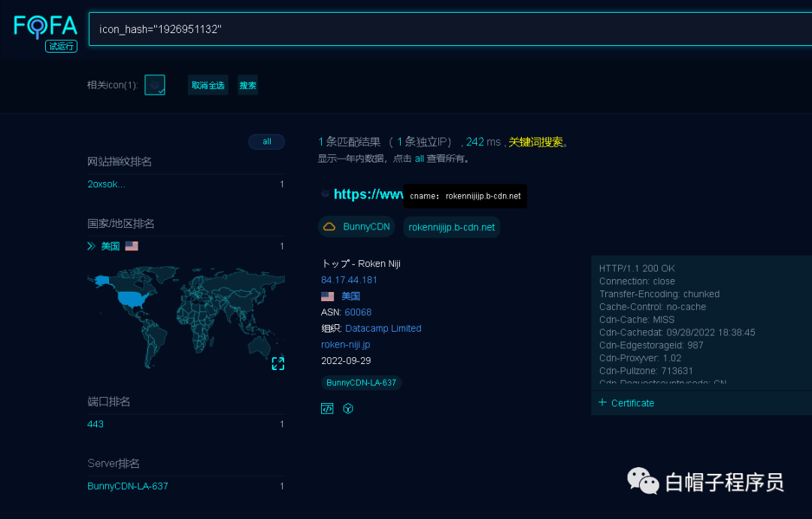The width and height of the screenshot is (812, 519).
Task: Expand the 美国 country chevron
Action: point(91,246)
